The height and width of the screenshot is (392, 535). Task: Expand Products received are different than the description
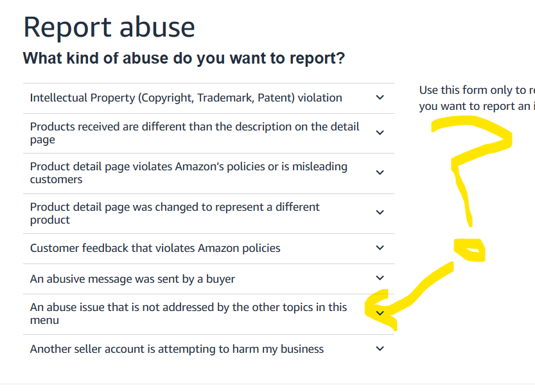point(209,134)
